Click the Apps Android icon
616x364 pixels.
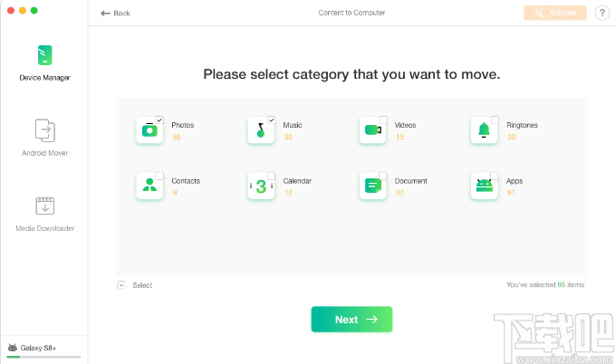pos(484,186)
